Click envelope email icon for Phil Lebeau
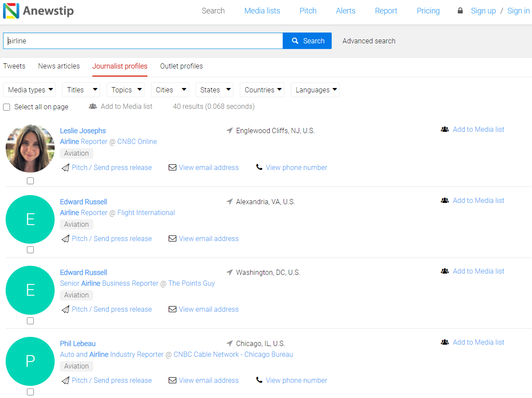This screenshot has height=398, width=532. click(x=173, y=380)
